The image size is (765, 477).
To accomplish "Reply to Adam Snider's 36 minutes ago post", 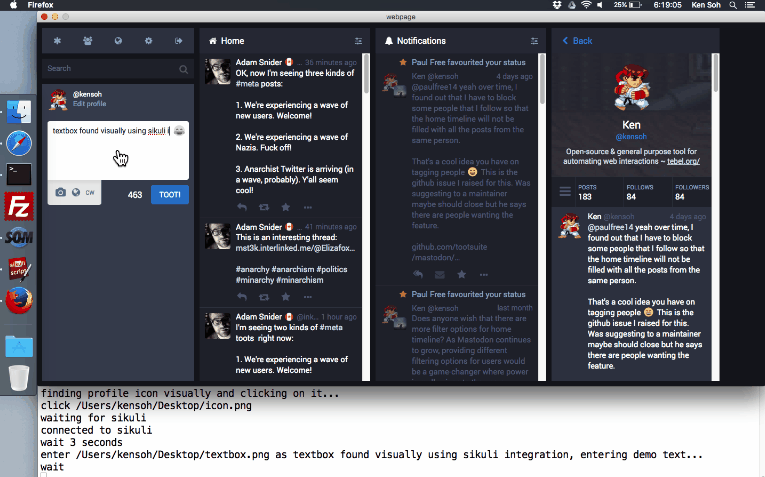I will [x=242, y=207].
